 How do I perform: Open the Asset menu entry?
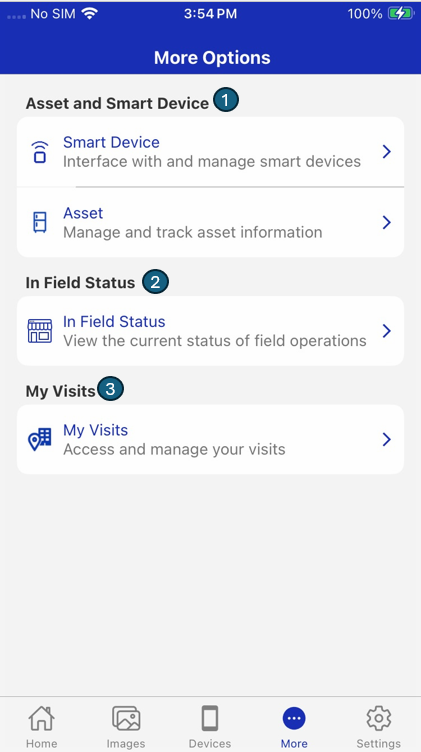coord(210,223)
